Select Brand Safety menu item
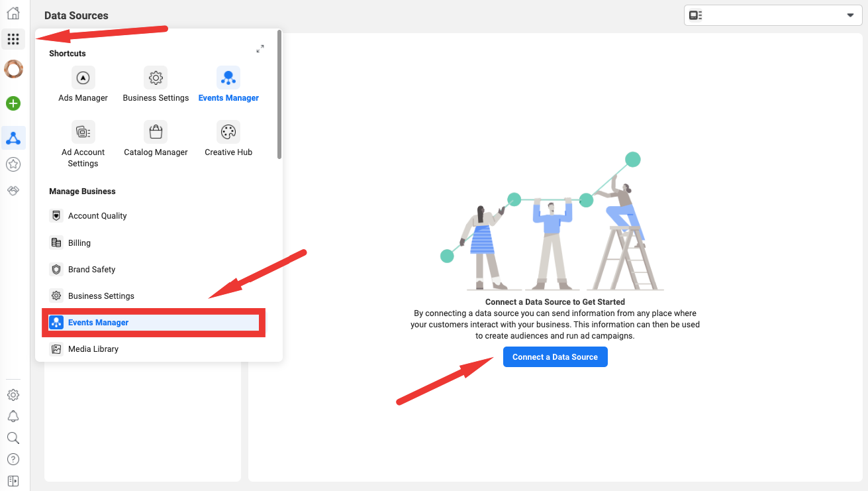The width and height of the screenshot is (868, 491). click(x=154, y=270)
